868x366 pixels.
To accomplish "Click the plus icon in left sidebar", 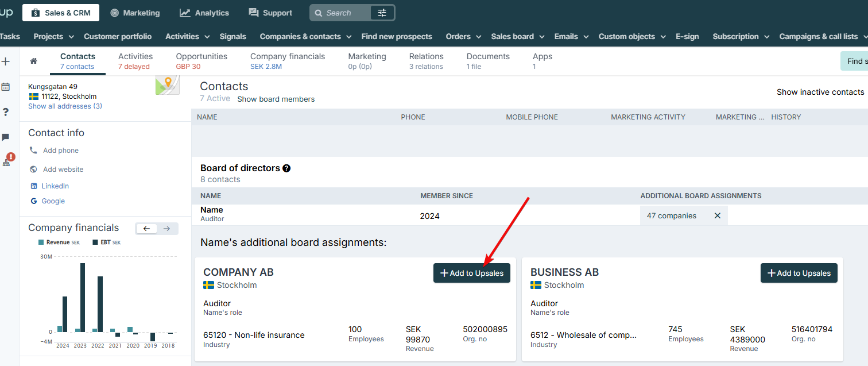I will click(x=6, y=61).
